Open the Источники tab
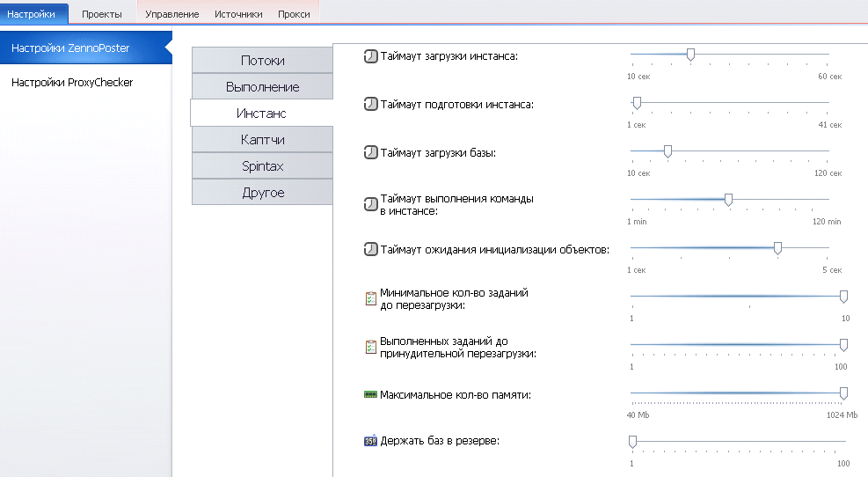The height and width of the screenshot is (477, 868). [x=238, y=14]
